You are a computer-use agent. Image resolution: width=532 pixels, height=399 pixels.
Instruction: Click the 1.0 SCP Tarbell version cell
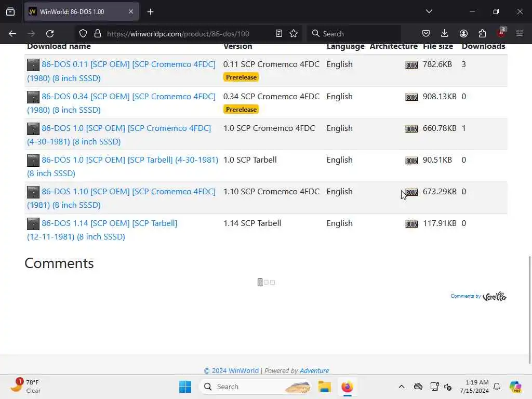(250, 160)
